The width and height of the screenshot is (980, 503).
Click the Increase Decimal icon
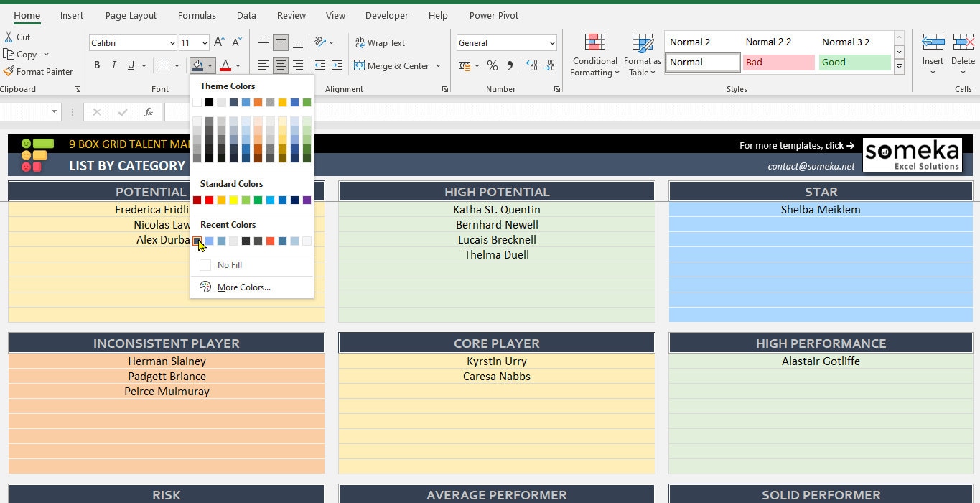pyautogui.click(x=531, y=65)
